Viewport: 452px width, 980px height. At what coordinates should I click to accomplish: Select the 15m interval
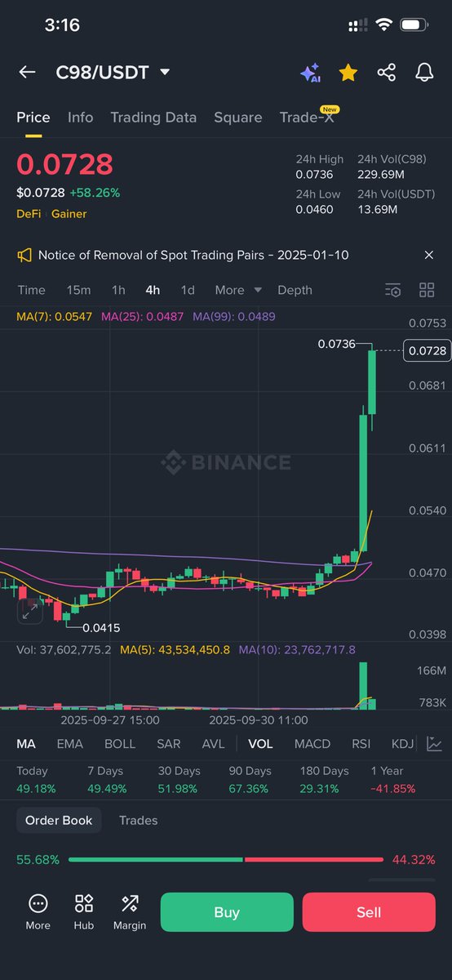coord(79,290)
